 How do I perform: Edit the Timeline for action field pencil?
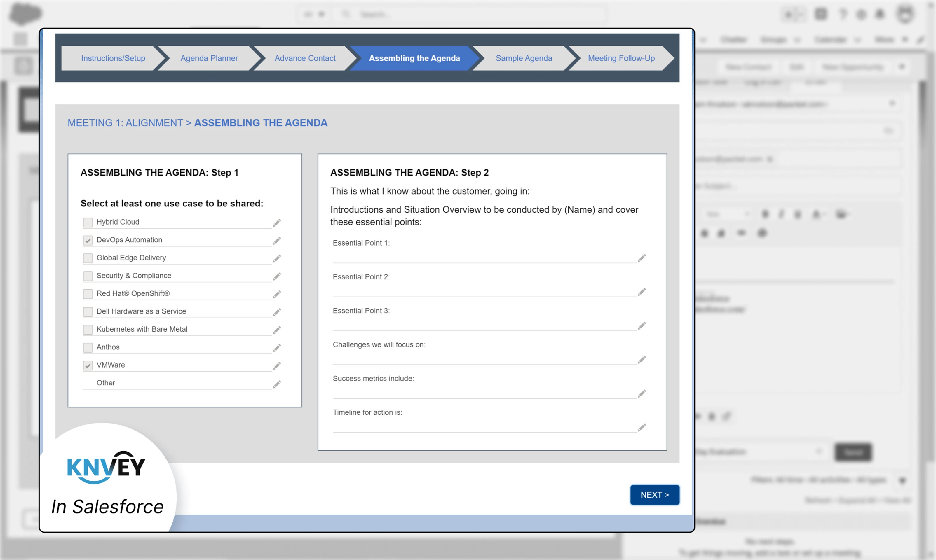coord(642,427)
